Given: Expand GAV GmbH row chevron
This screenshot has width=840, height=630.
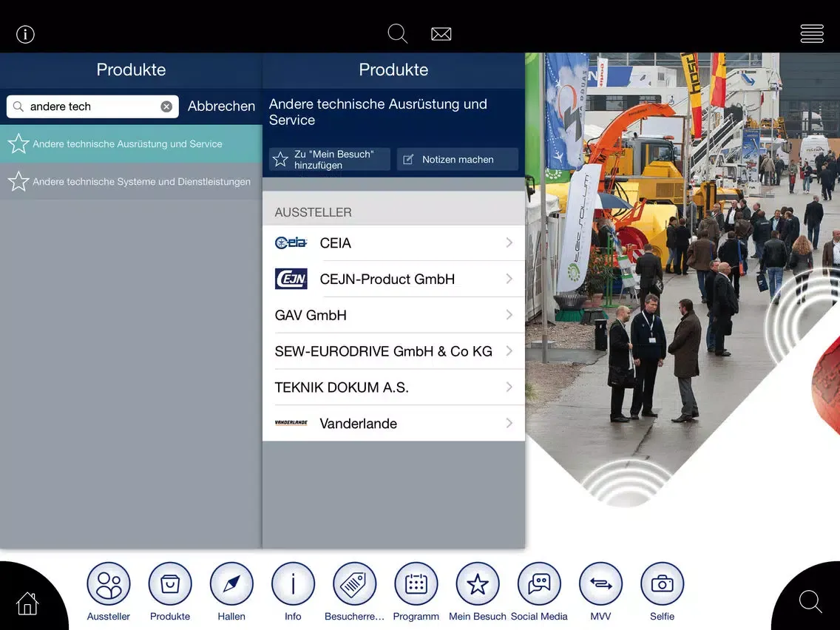Looking at the screenshot, I should 509,315.
